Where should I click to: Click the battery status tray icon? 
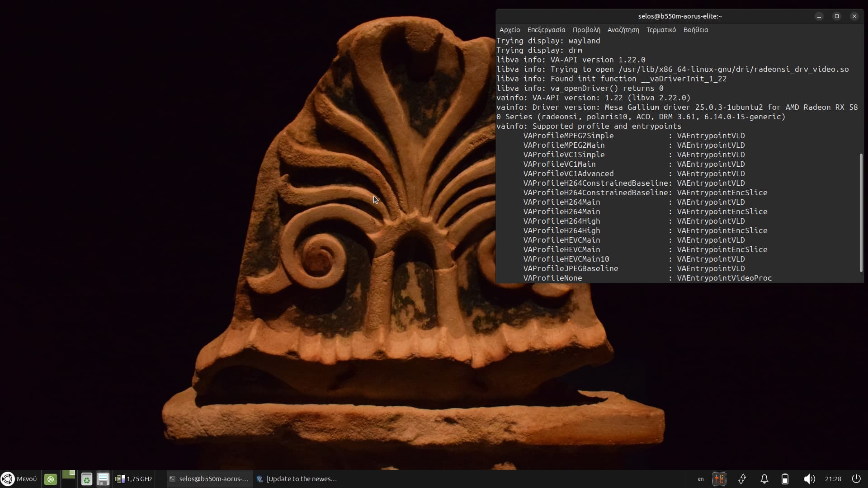pyautogui.click(x=785, y=479)
